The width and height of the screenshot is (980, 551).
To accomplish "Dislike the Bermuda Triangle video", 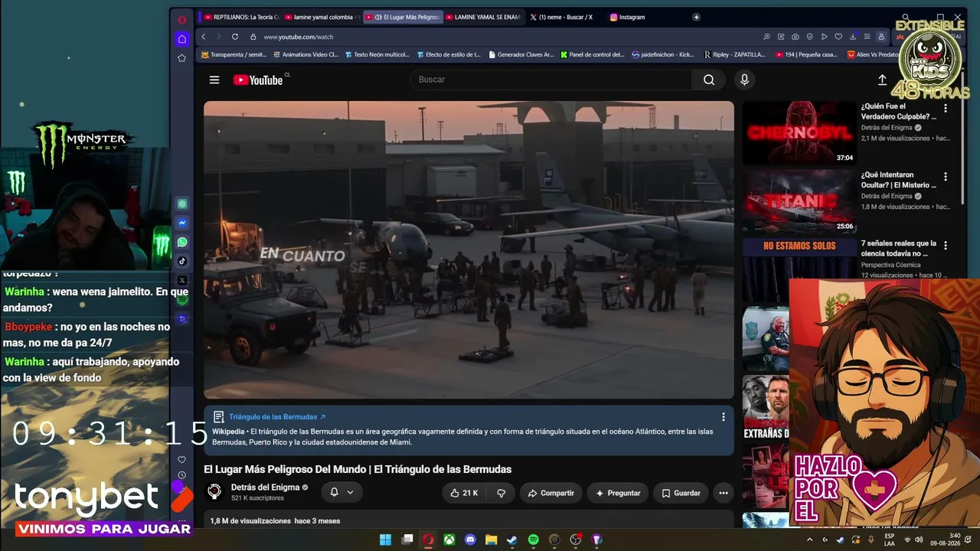I will pyautogui.click(x=501, y=493).
